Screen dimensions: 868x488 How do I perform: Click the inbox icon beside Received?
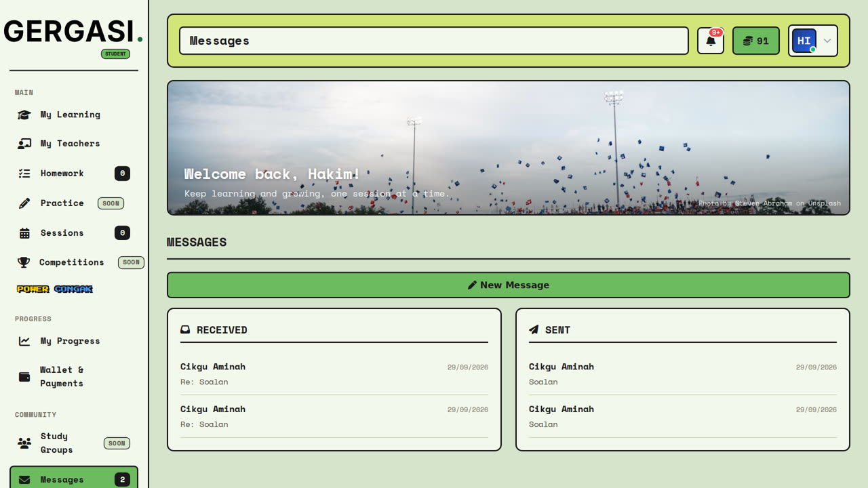pyautogui.click(x=185, y=330)
